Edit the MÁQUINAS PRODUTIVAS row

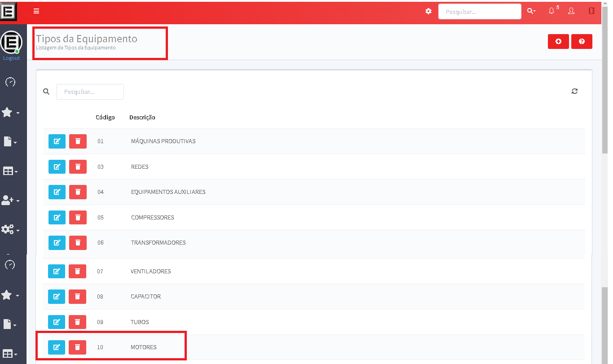coord(57,141)
